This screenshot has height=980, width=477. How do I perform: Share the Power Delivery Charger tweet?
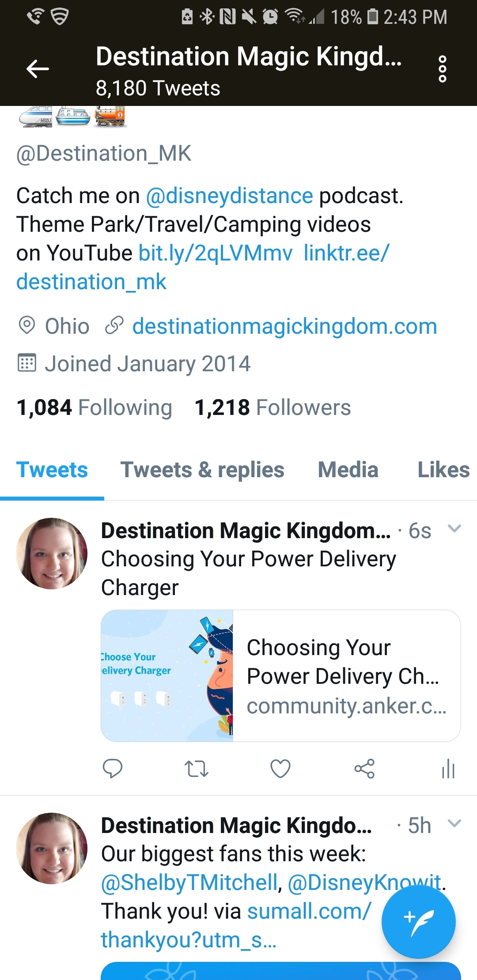tap(364, 769)
